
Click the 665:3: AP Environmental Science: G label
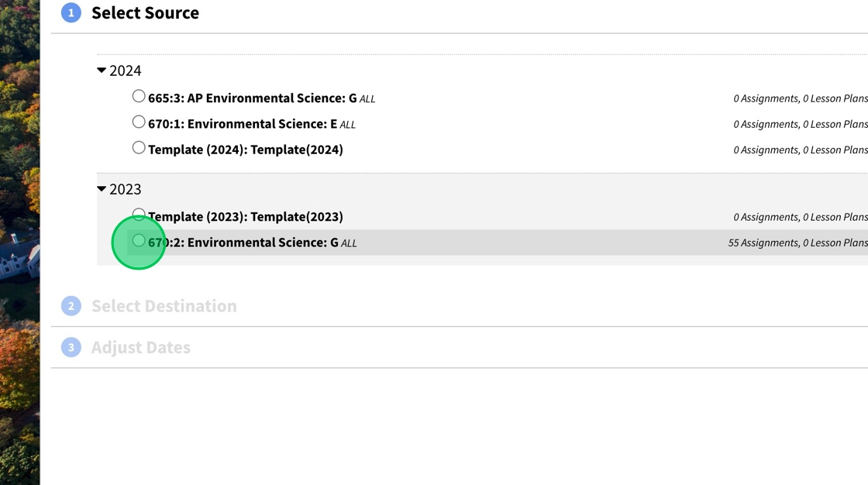pyautogui.click(x=253, y=98)
